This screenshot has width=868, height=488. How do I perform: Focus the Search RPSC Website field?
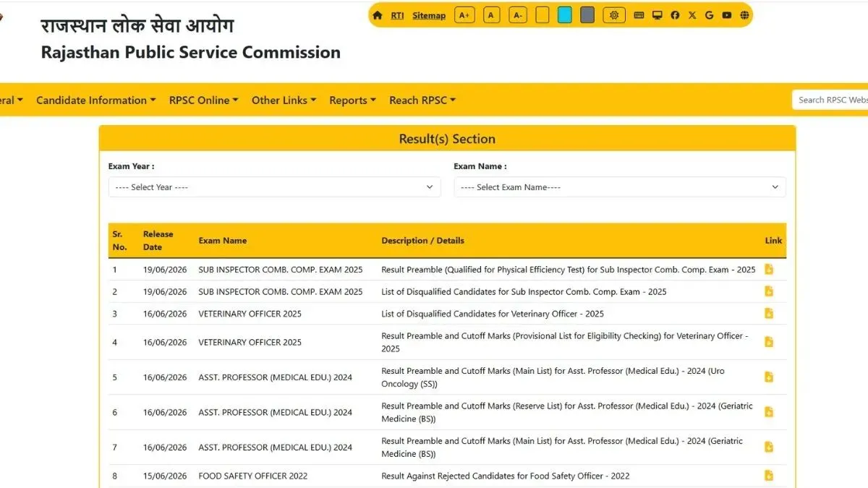pos(830,100)
